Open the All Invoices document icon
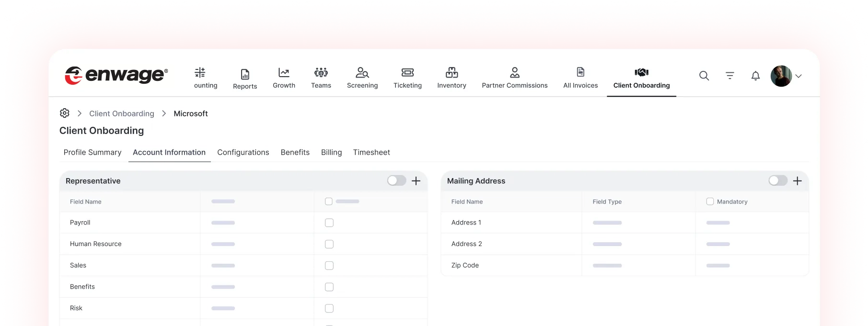This screenshot has width=868, height=326. 580,72
